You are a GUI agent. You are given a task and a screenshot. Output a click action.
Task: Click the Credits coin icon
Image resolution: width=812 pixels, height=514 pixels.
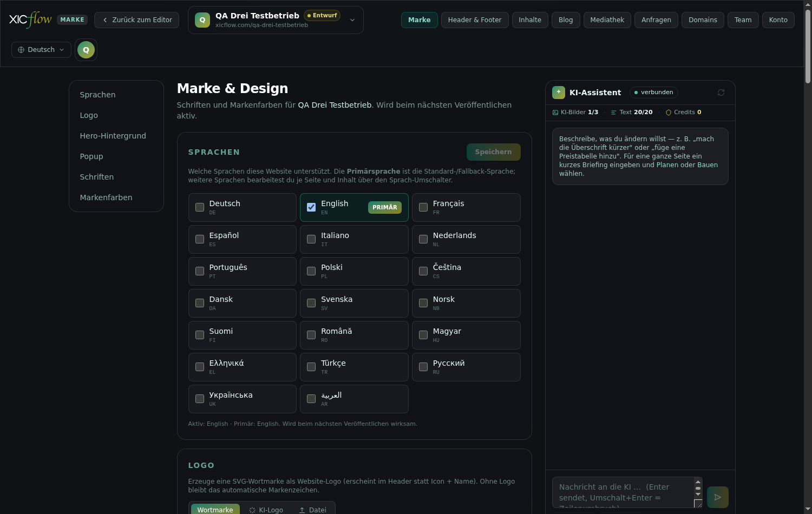(669, 113)
